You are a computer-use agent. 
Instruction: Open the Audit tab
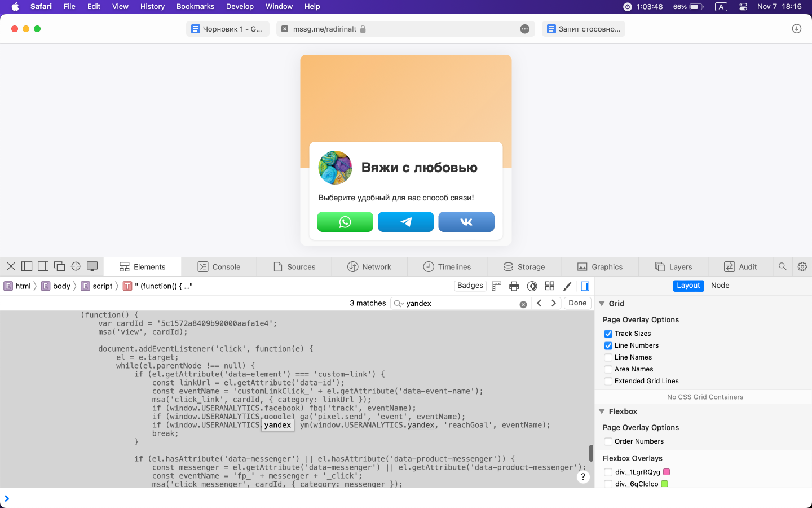pos(741,267)
